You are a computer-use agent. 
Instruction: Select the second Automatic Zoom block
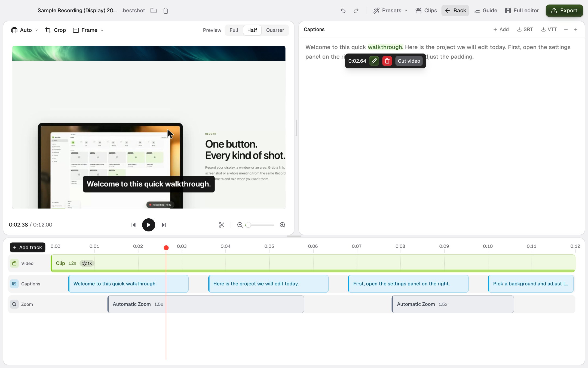[453, 304]
